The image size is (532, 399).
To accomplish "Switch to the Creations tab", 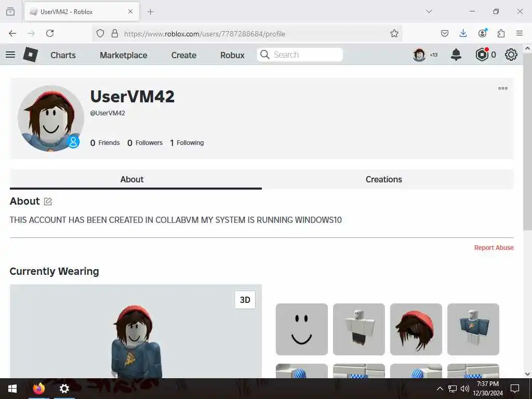I will (x=388, y=179).
